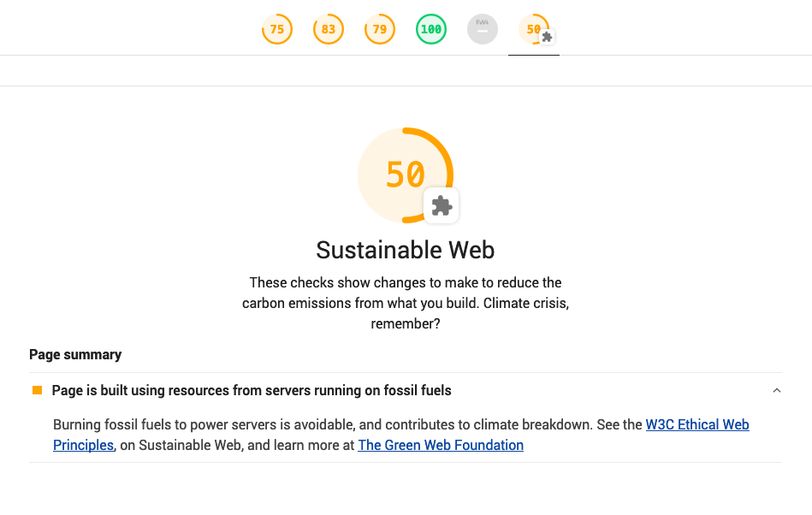The image size is (812, 515).
Task: Click the small puzzle-piece icon in top tabs
Action: pyautogui.click(x=547, y=37)
